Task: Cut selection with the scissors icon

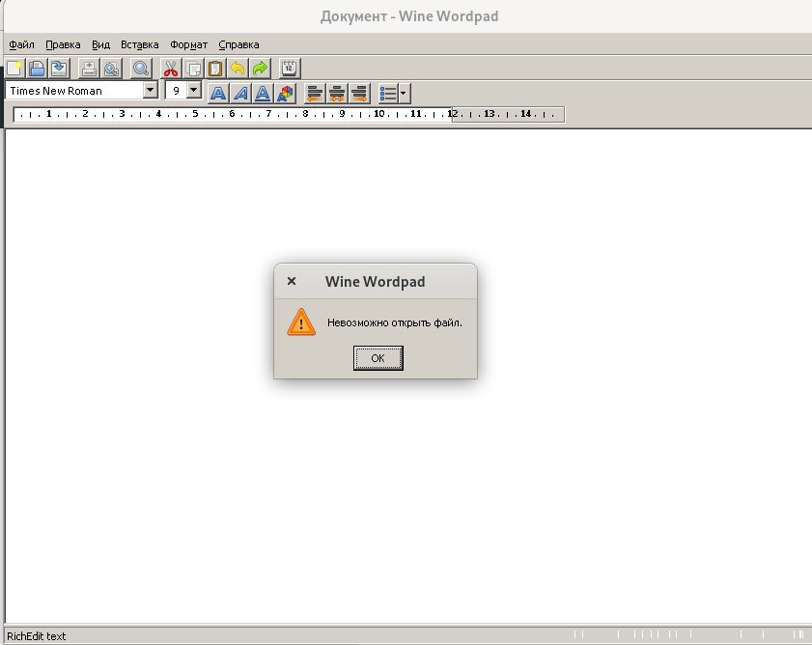Action: click(170, 68)
